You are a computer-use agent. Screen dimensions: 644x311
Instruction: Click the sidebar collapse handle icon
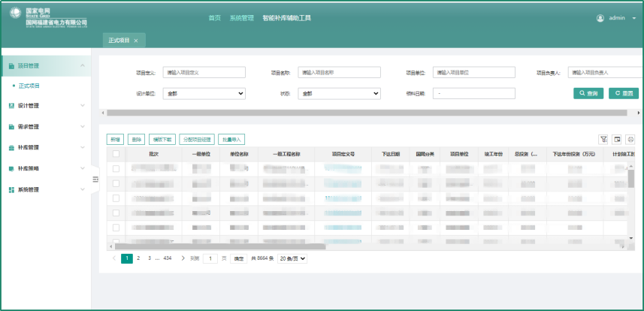(x=95, y=179)
